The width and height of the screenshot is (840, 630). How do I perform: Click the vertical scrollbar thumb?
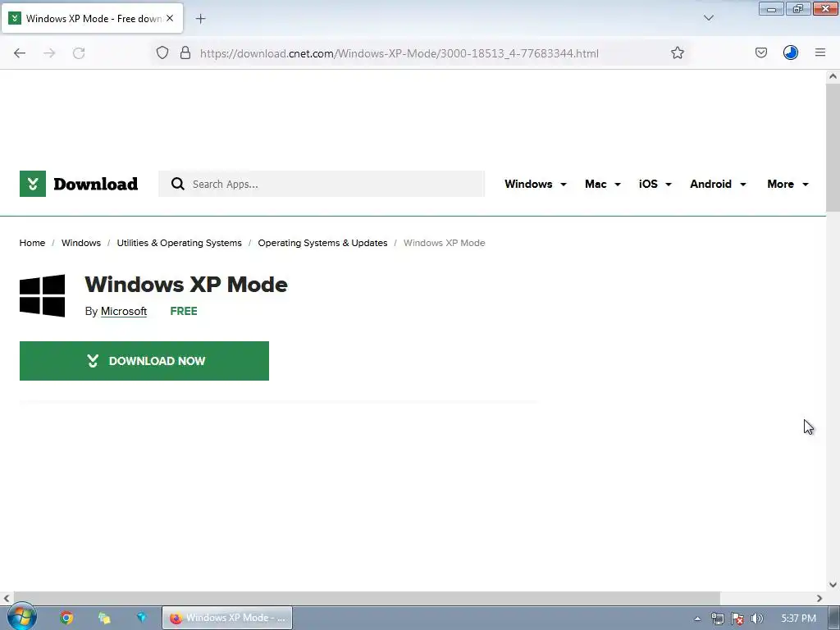click(833, 148)
